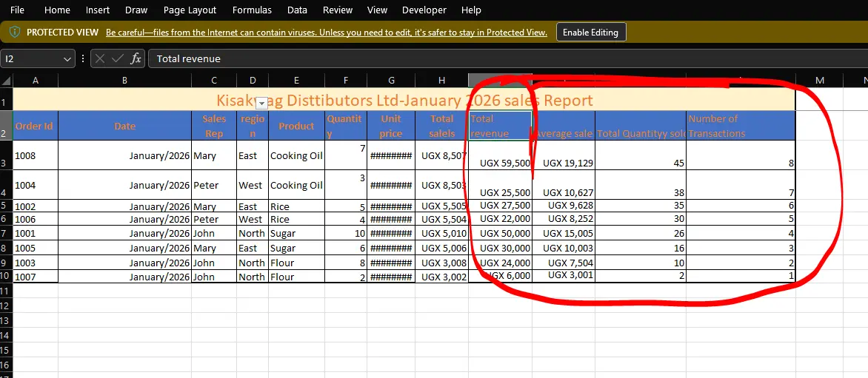Select column header B

point(124,81)
